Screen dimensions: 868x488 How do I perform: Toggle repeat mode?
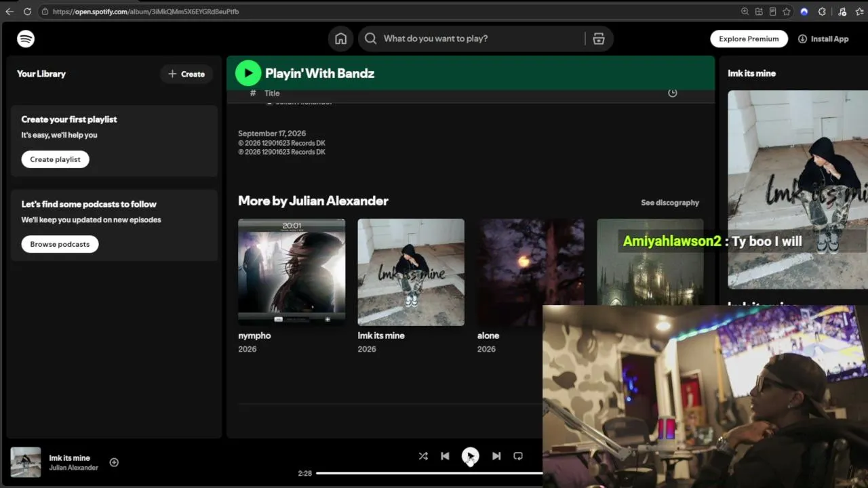click(518, 456)
